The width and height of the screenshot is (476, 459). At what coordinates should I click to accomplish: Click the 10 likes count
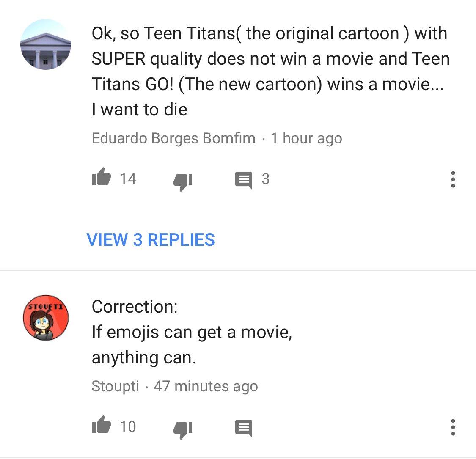pyautogui.click(x=128, y=426)
